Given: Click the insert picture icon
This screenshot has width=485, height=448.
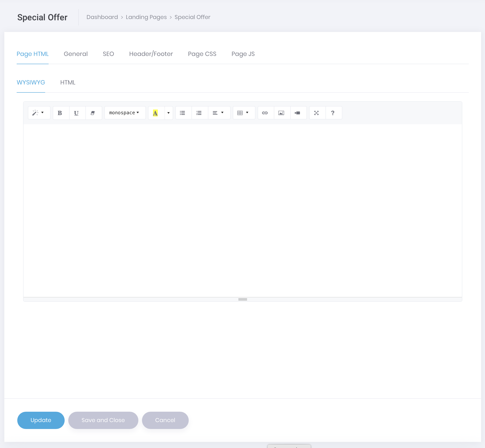Looking at the screenshot, I should coord(282,113).
